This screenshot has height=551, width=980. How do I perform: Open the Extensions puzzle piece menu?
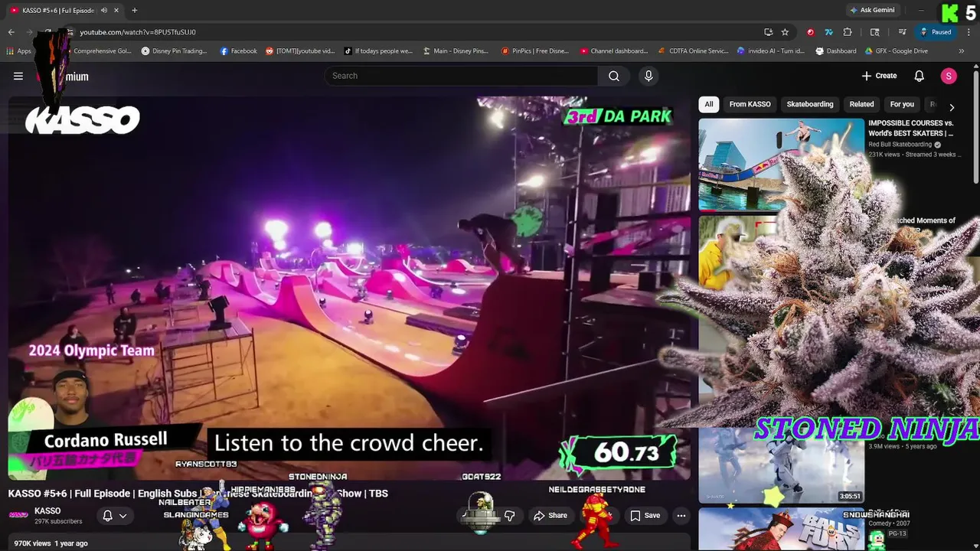pos(848,32)
